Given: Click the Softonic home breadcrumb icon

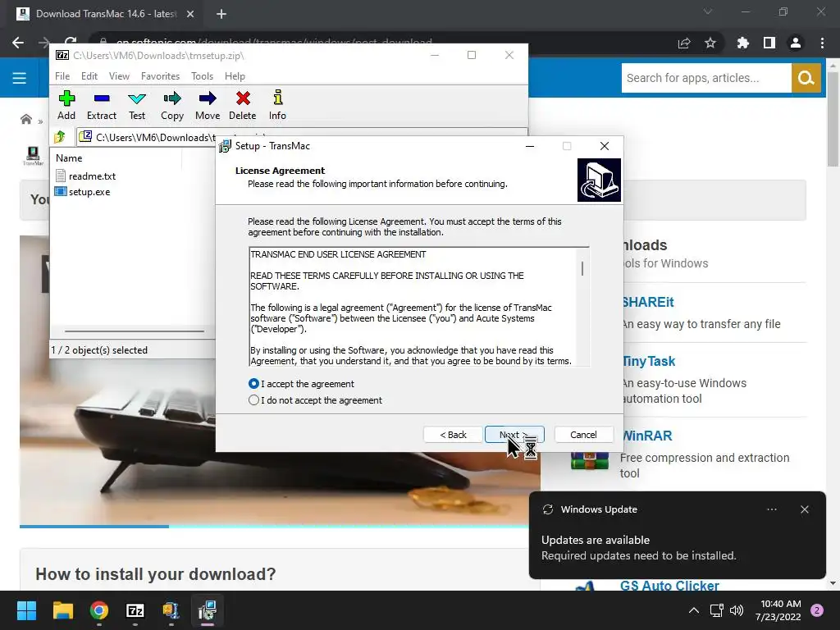Looking at the screenshot, I should 26,119.
